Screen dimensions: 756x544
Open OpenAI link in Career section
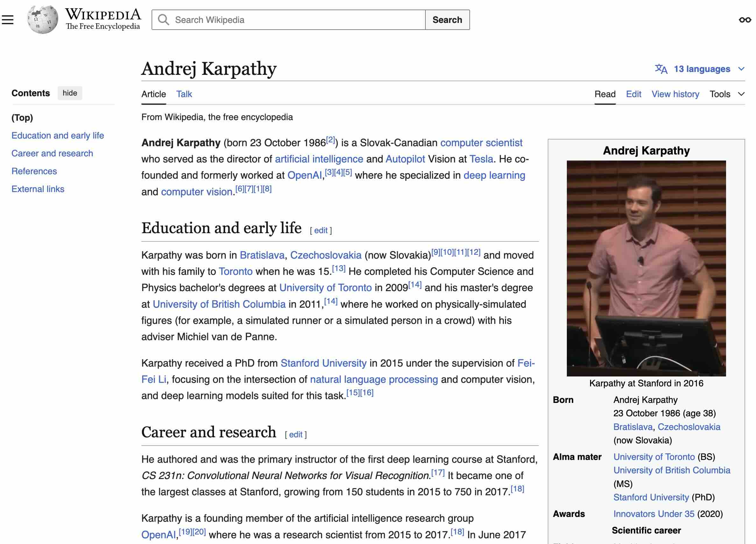pos(158,535)
